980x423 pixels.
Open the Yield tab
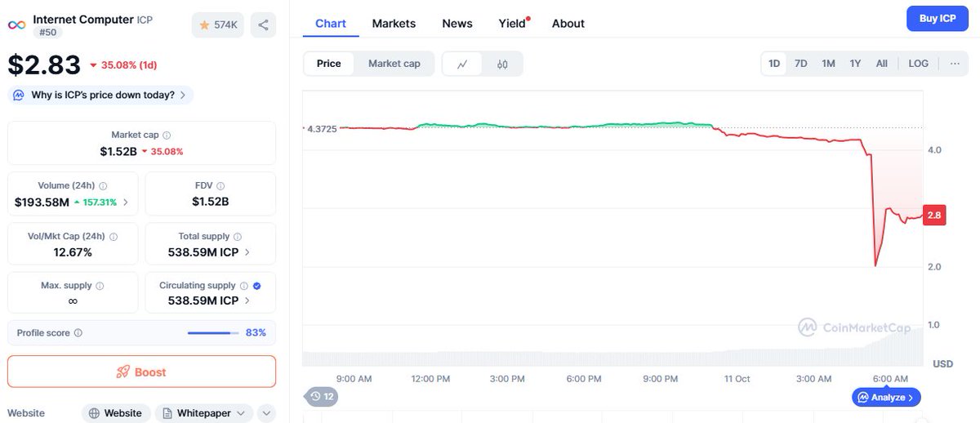(513, 23)
